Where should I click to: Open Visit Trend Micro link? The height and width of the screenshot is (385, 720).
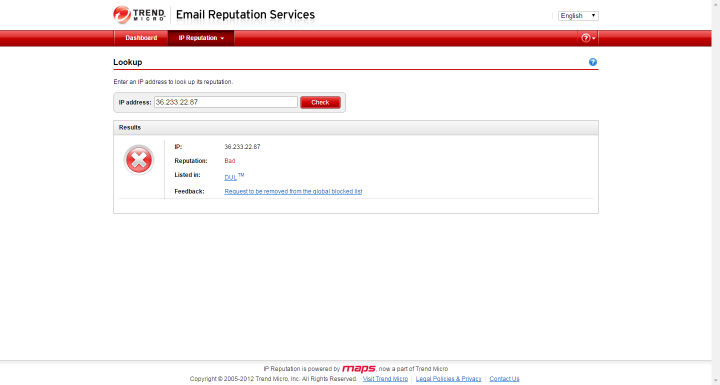385,379
